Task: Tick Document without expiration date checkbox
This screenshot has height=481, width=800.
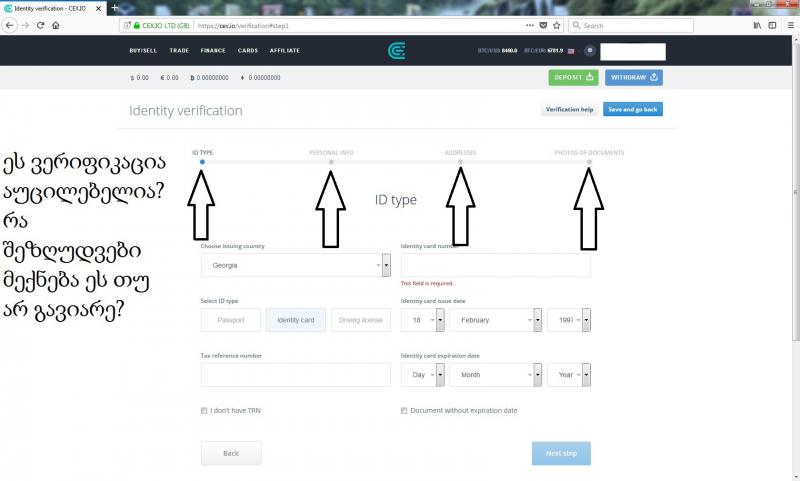Action: pyautogui.click(x=404, y=410)
